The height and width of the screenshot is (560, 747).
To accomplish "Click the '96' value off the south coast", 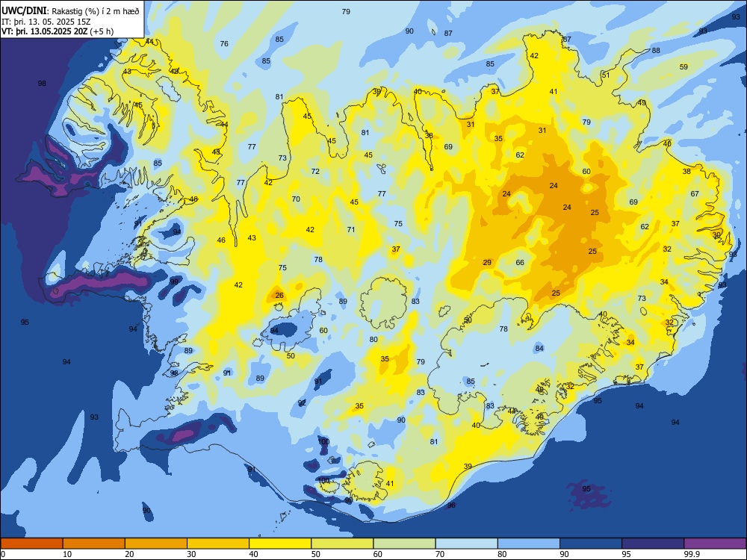I will tap(451, 505).
